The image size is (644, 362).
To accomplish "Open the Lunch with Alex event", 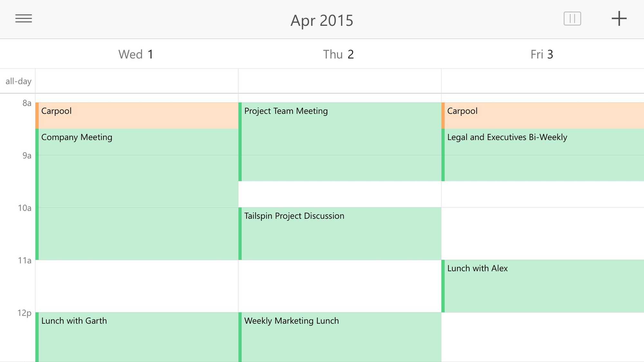I will click(x=543, y=286).
